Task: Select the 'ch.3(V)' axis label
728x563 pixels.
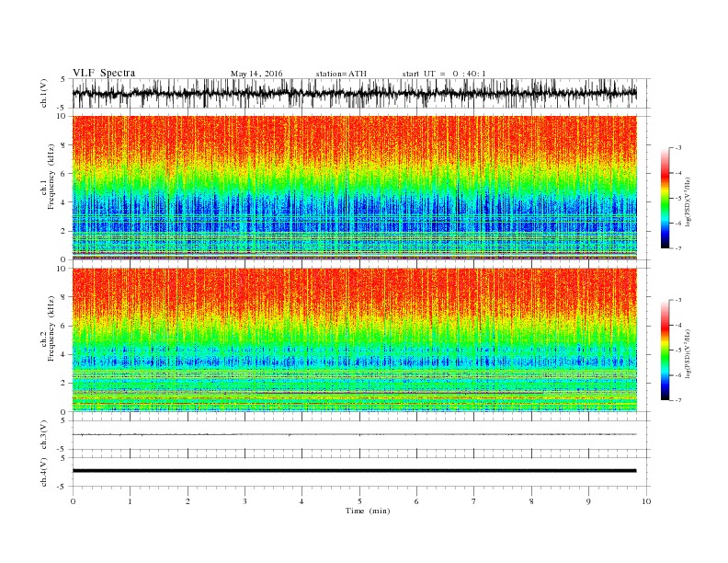Action: (x=44, y=435)
